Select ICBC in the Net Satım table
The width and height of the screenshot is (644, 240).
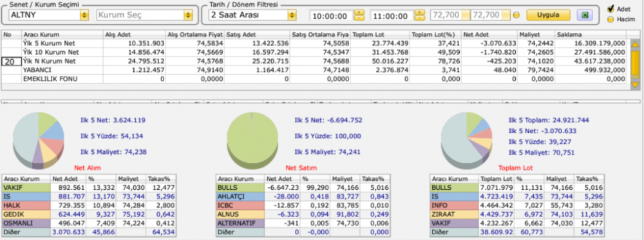303,205
